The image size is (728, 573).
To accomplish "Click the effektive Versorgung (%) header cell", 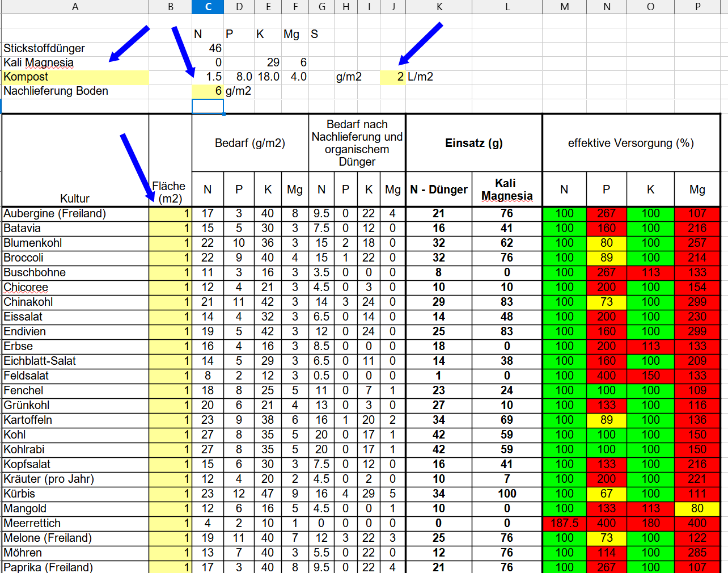I will coord(630,143).
